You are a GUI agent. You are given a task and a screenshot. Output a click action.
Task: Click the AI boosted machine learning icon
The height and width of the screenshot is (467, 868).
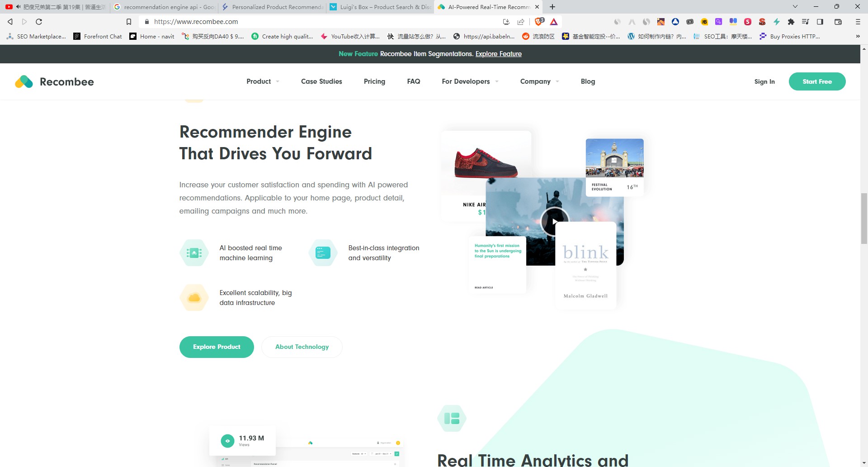(194, 253)
